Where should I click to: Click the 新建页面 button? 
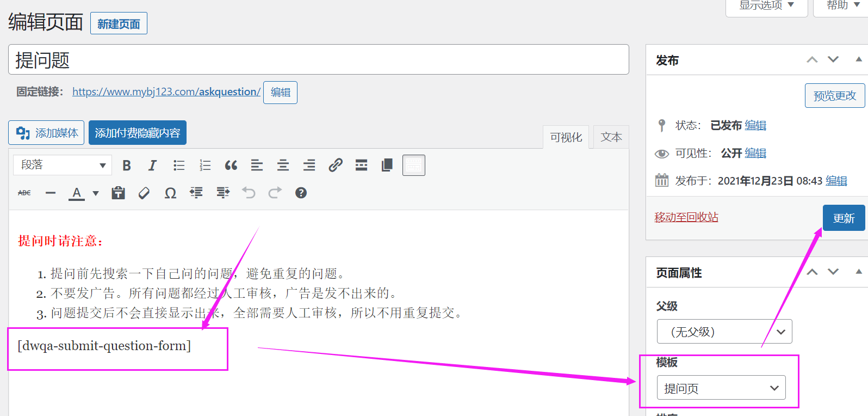[119, 23]
